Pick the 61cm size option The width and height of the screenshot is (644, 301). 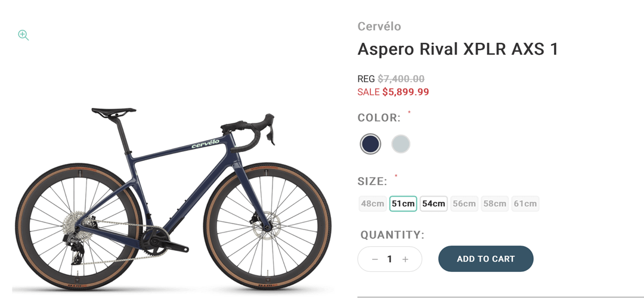coord(525,204)
